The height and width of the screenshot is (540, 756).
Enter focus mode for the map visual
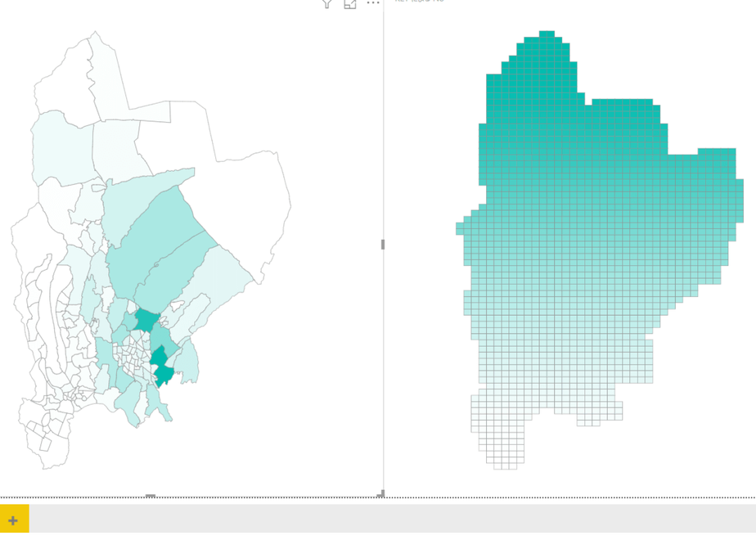350,4
